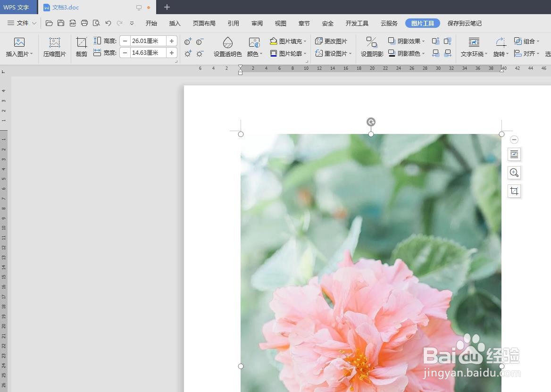Click the width field showing 14.63厘米
The width and height of the screenshot is (551, 392).
[148, 53]
